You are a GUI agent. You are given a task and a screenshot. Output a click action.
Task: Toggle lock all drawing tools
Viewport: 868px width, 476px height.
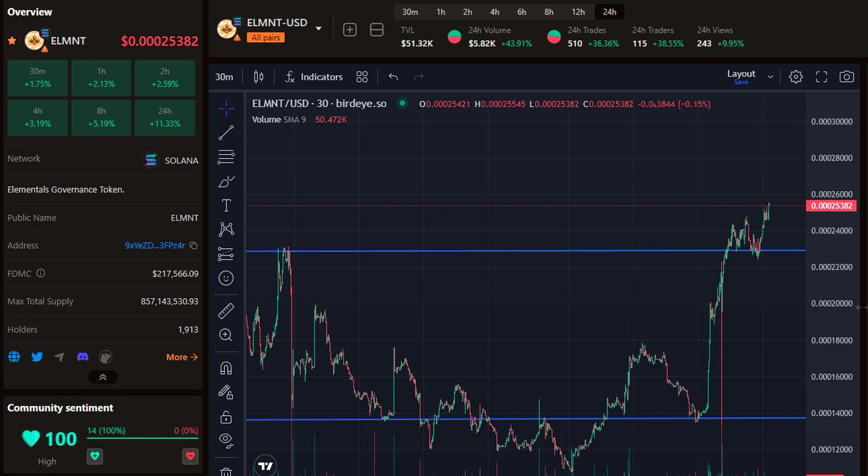(226, 417)
